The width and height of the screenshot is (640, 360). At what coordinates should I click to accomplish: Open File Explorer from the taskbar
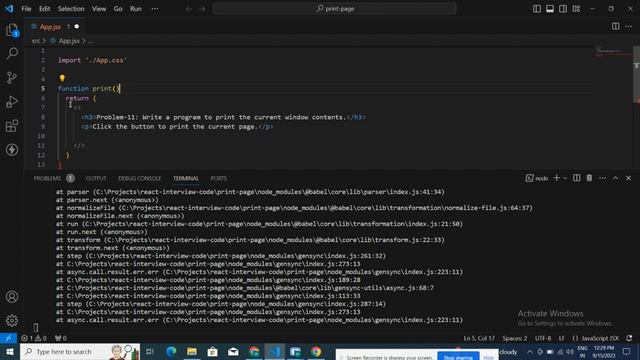(192, 351)
